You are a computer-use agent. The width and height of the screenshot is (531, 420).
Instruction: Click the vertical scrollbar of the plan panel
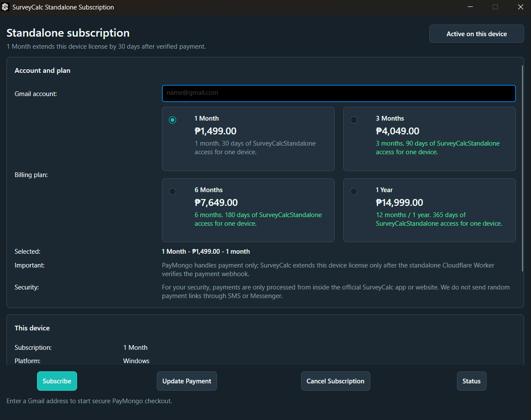pyautogui.click(x=523, y=168)
